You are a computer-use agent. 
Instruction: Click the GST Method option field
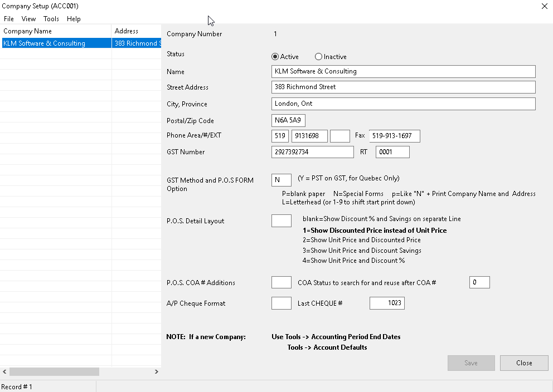(x=282, y=180)
